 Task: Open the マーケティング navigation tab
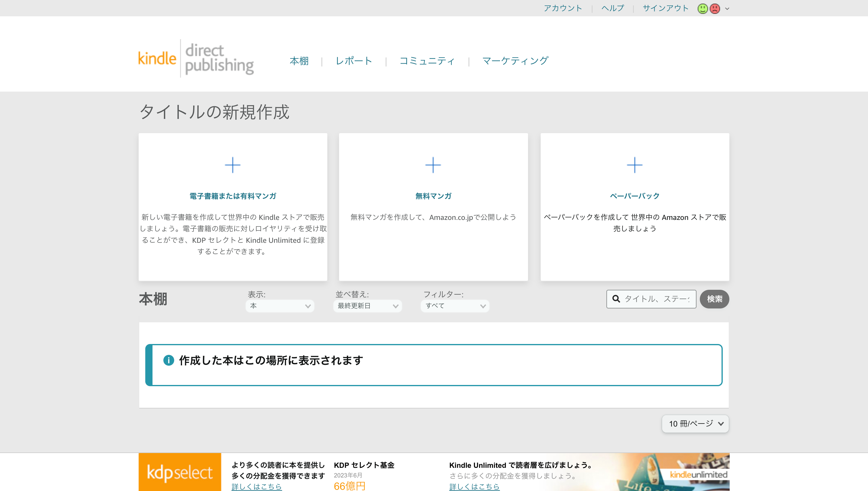515,61
